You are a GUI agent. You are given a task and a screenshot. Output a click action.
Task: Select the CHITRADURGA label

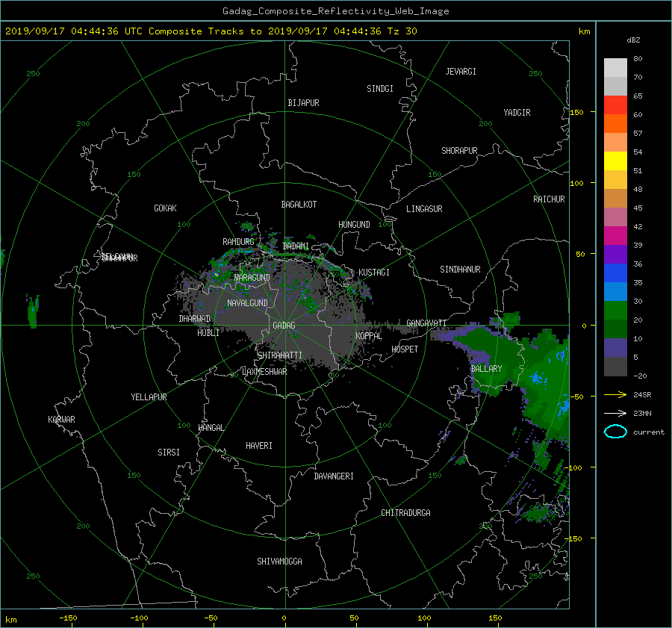click(x=405, y=513)
